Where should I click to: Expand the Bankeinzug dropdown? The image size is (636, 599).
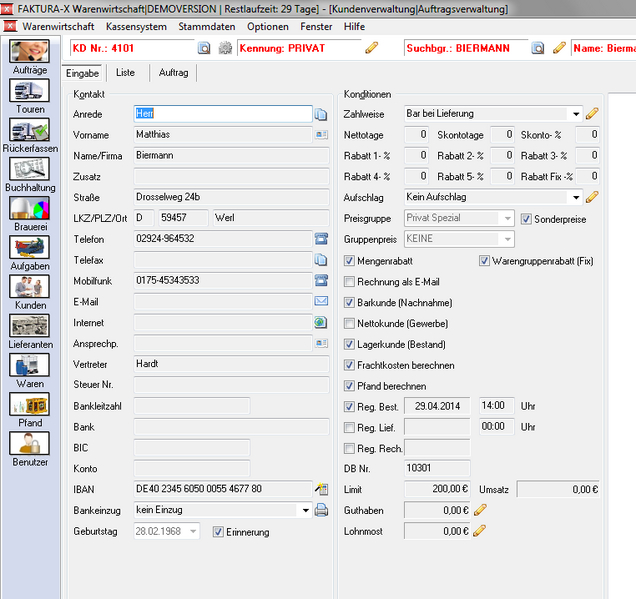306,510
